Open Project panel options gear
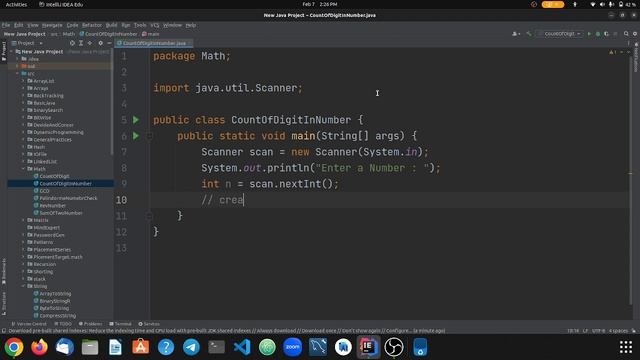The width and height of the screenshot is (640, 360). point(100,43)
